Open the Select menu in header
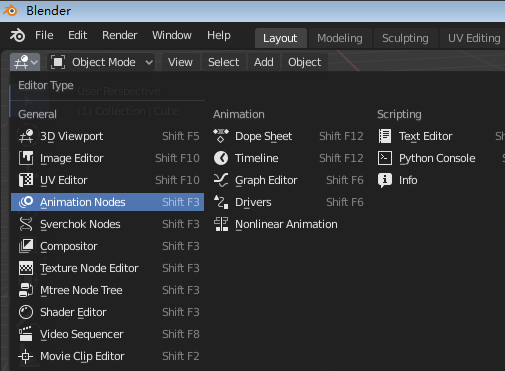 click(x=223, y=62)
